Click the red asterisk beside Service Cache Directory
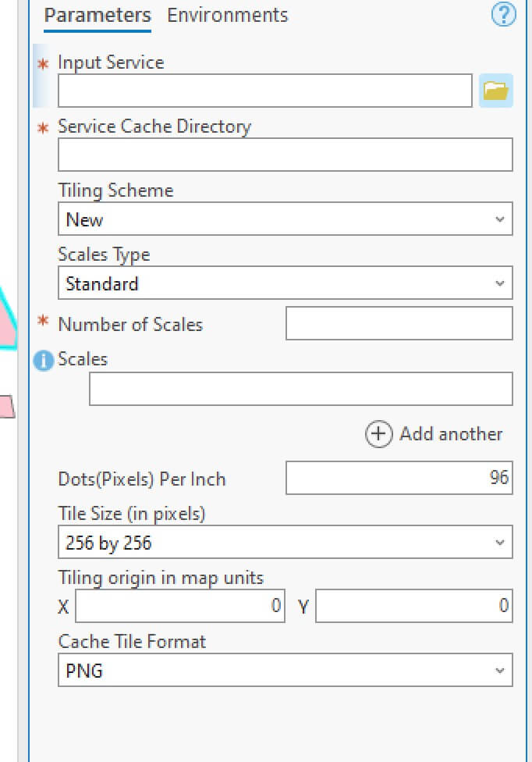Screen dimensions: 532x762 pyautogui.click(x=43, y=127)
